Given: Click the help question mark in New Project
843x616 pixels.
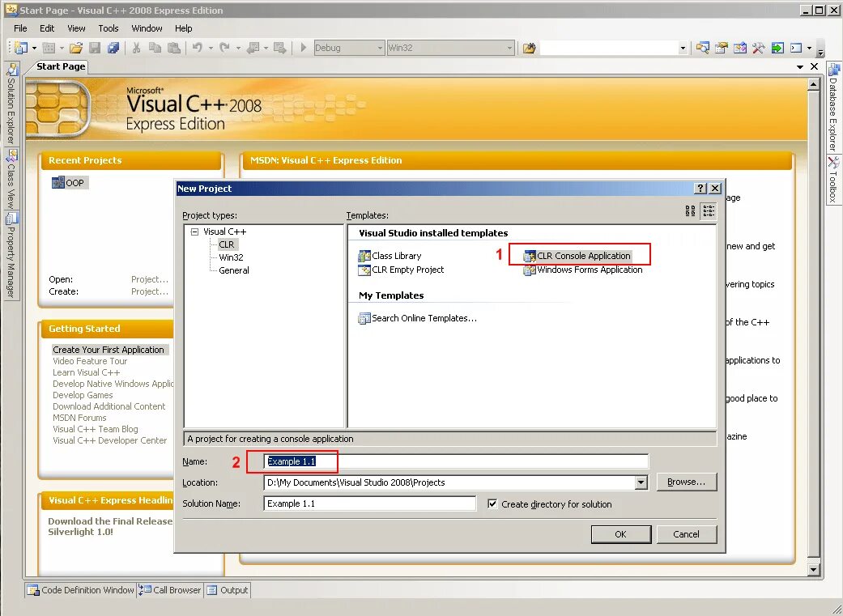Looking at the screenshot, I should 700,188.
